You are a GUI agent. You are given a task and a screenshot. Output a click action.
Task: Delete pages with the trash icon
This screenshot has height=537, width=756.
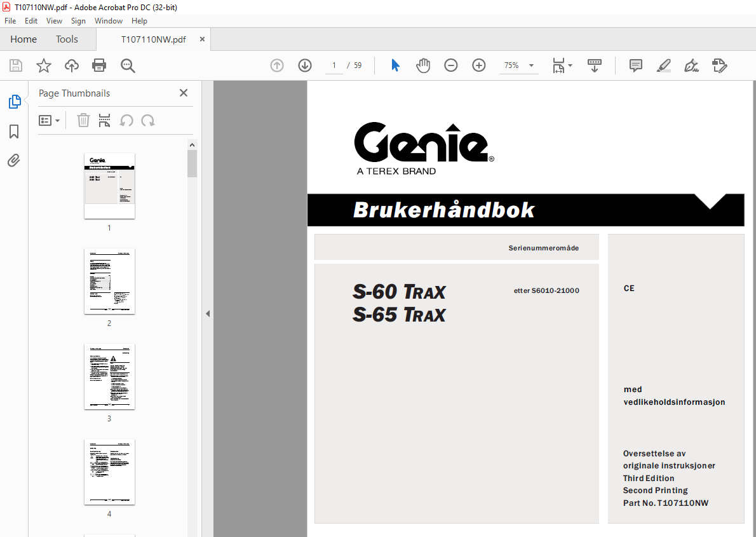pyautogui.click(x=83, y=120)
